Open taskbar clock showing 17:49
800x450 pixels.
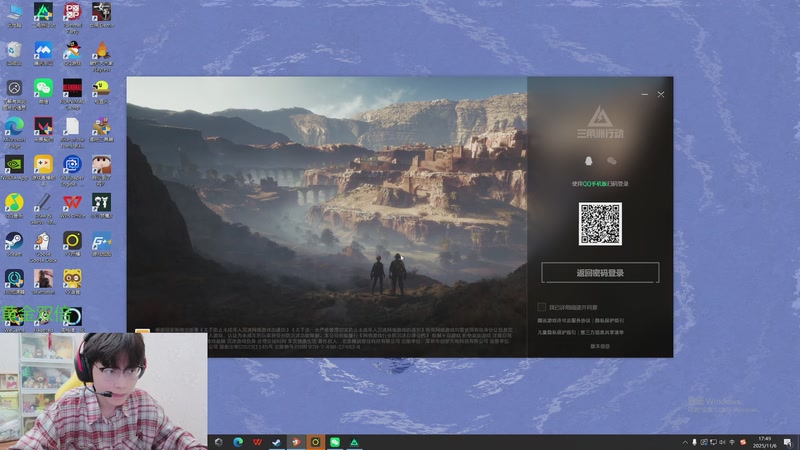pos(765,442)
